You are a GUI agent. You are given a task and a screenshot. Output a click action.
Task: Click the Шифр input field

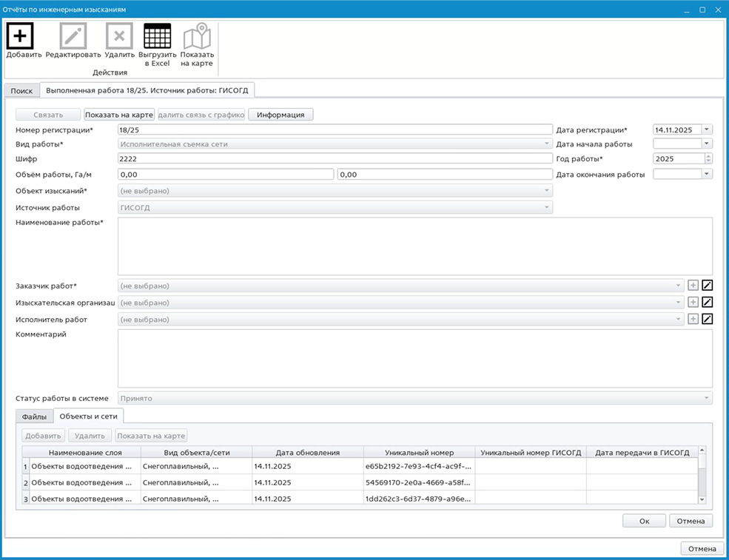pos(335,158)
